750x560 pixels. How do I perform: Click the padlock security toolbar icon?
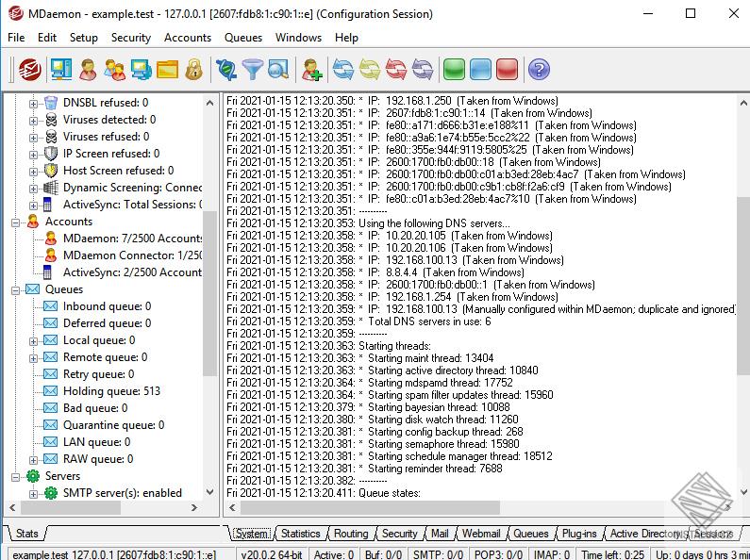click(193, 69)
